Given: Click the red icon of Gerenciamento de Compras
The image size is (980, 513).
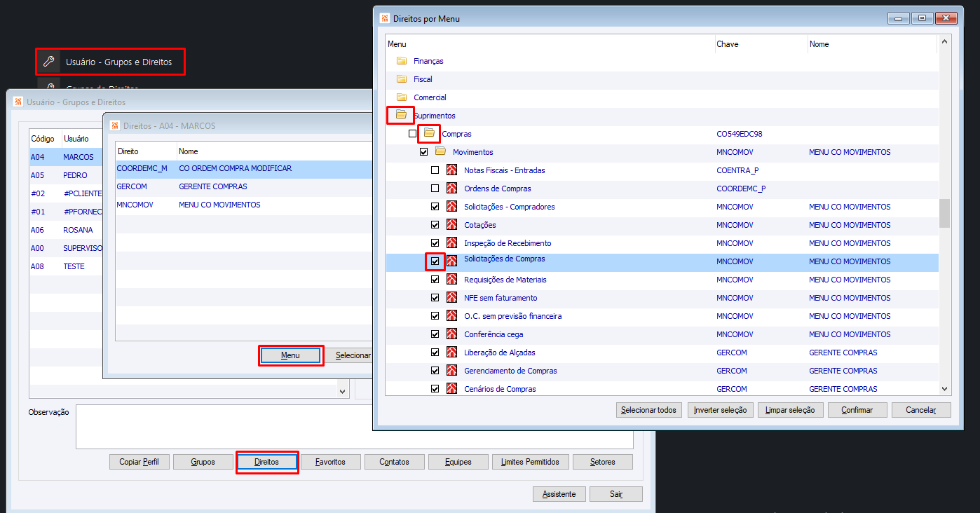Looking at the screenshot, I should [451, 371].
